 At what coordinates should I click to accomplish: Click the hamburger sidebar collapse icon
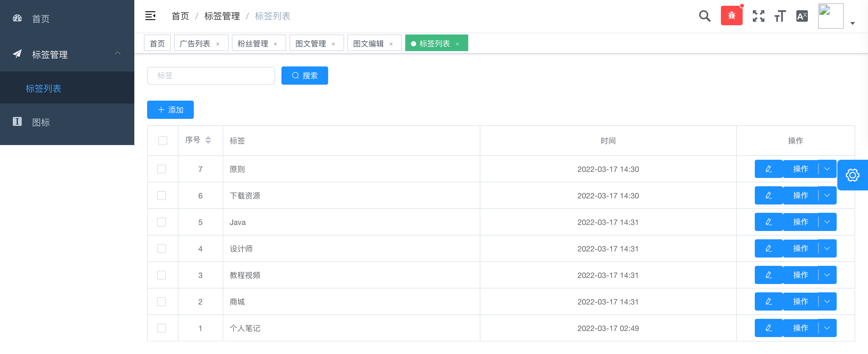(x=150, y=16)
